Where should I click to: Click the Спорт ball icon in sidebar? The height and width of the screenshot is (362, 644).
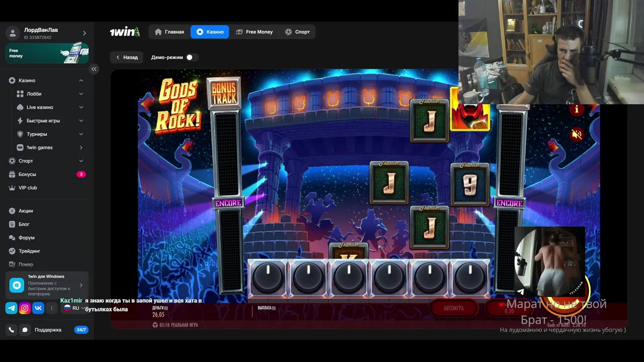pyautogui.click(x=13, y=161)
